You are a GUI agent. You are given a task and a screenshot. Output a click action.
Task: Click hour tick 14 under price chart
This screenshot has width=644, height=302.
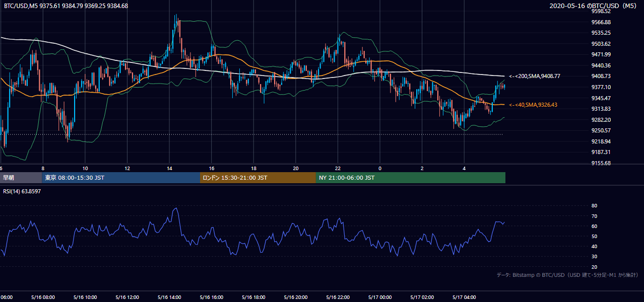click(x=169, y=168)
